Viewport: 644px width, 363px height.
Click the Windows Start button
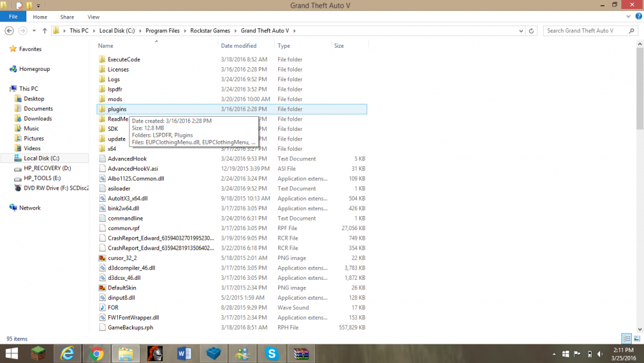pos(12,353)
